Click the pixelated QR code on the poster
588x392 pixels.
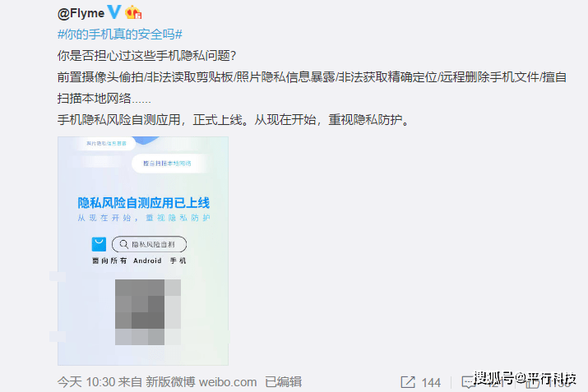(148, 311)
